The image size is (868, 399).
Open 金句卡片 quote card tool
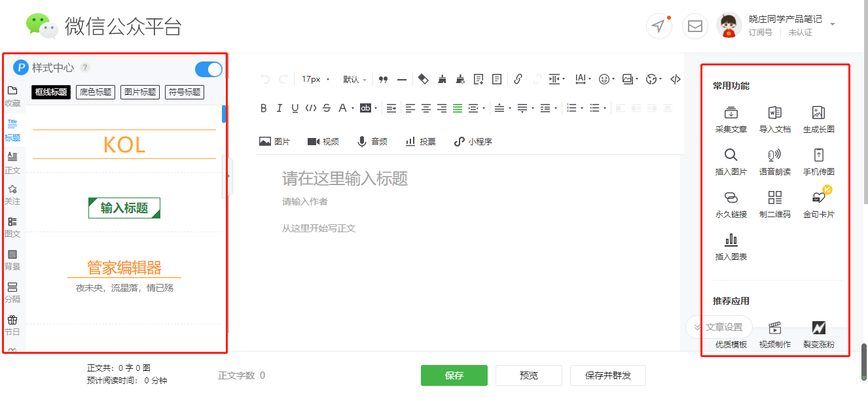[819, 205]
